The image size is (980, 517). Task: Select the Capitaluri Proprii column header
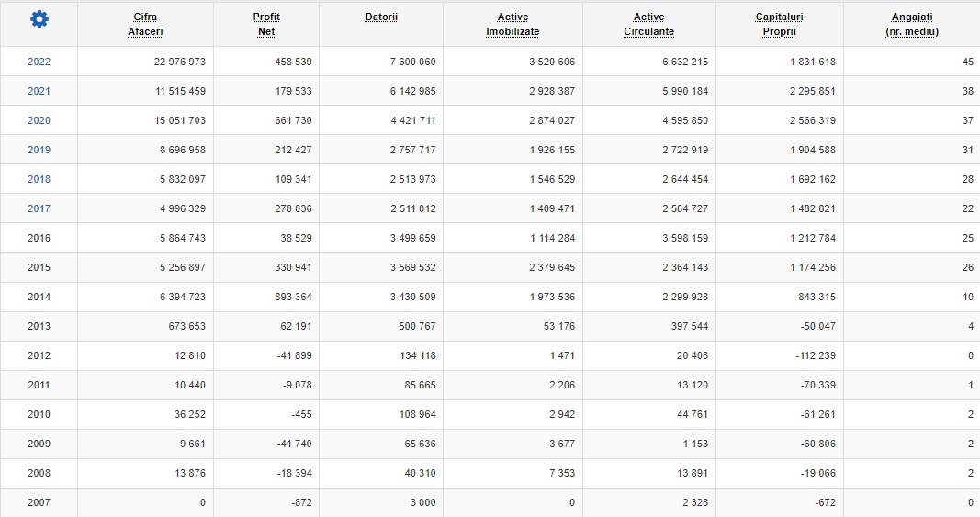pos(778,24)
